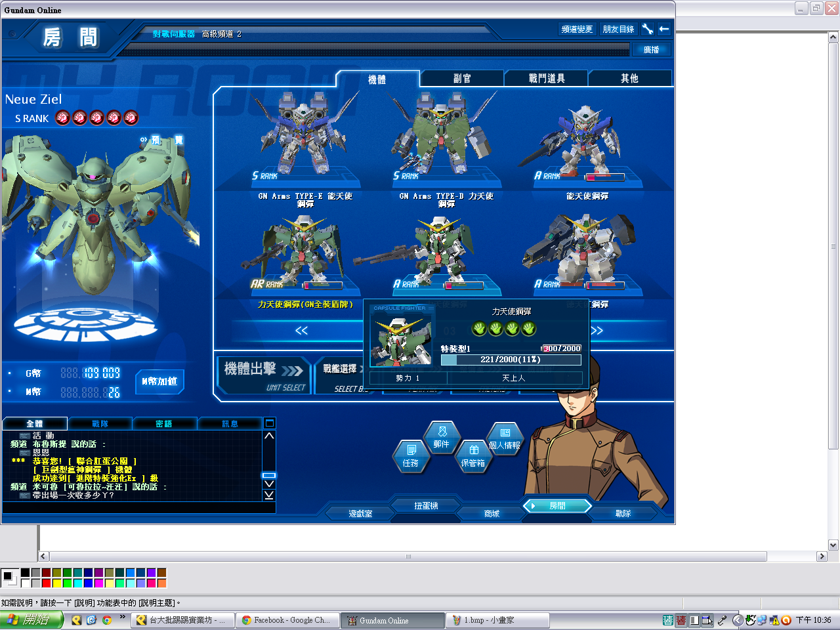Click the orange round icon in the system tray
This screenshot has width=840, height=630.
(786, 620)
